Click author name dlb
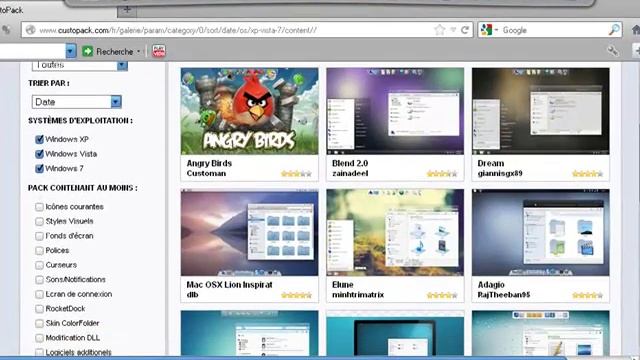The image size is (640, 360). (x=192, y=295)
